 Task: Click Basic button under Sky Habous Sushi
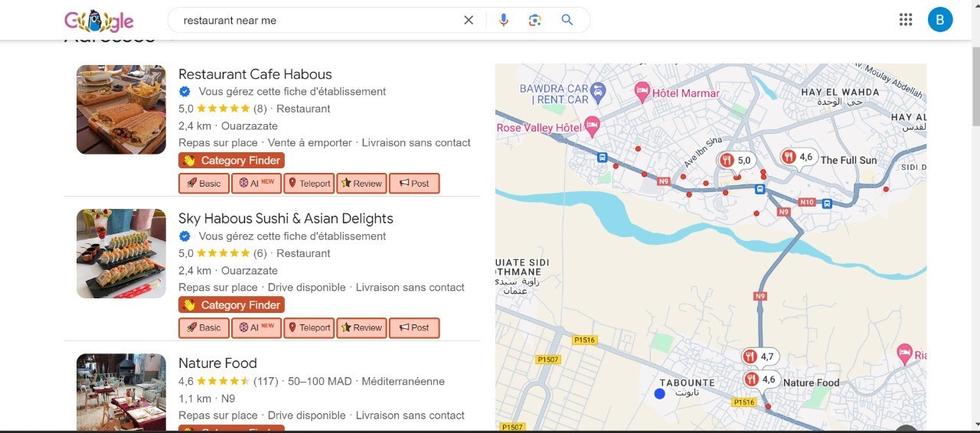[x=204, y=327]
